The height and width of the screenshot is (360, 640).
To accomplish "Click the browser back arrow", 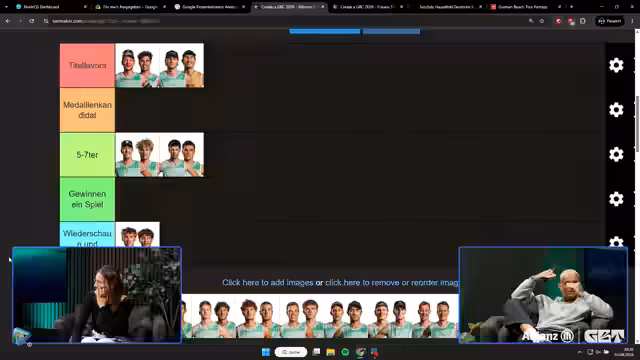I will [x=8, y=21].
